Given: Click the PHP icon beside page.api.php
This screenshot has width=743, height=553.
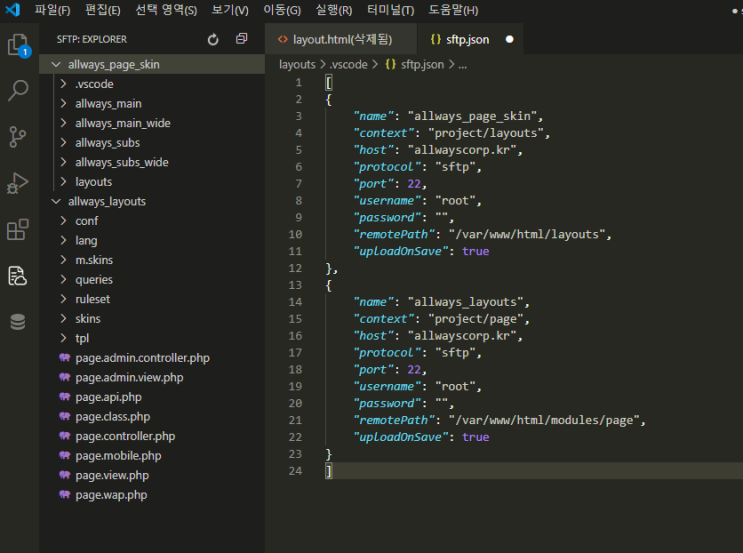Looking at the screenshot, I should tap(64, 397).
